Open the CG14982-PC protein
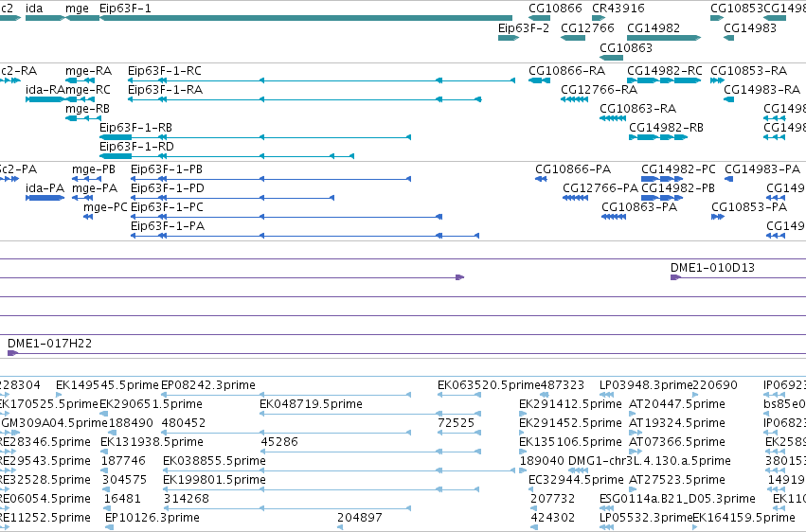 (x=662, y=179)
